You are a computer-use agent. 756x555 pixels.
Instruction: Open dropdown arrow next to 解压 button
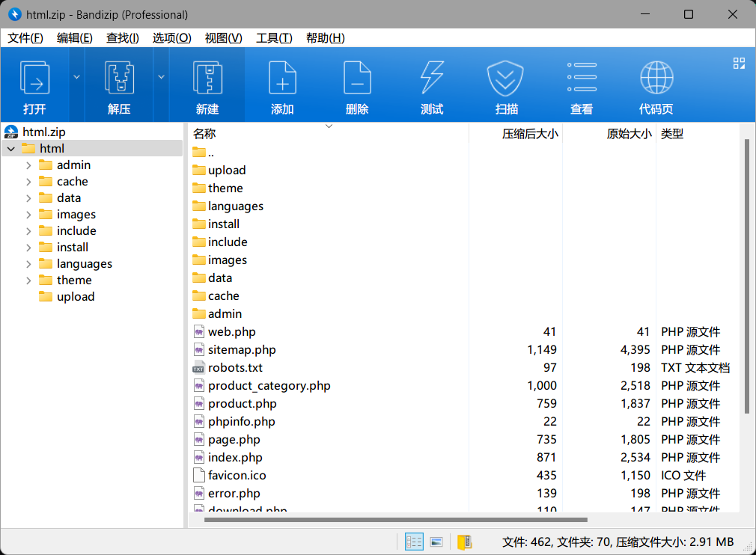coord(161,76)
